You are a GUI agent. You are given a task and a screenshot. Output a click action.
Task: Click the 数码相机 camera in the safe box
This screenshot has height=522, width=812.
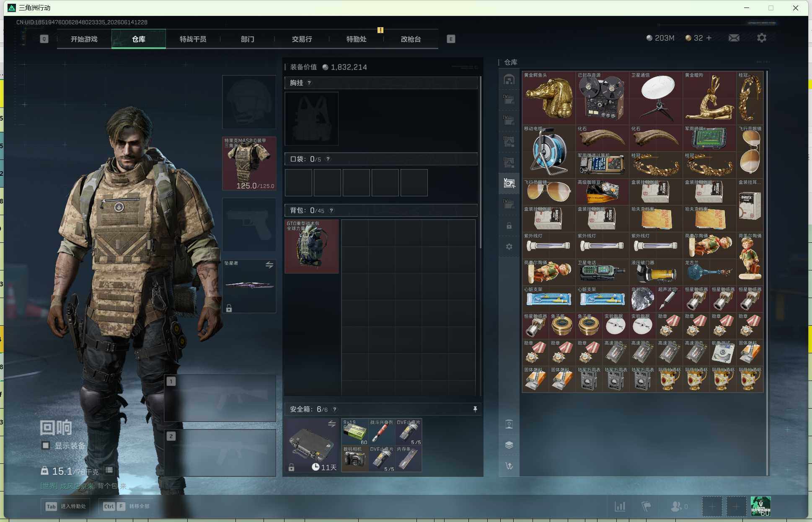click(x=355, y=459)
